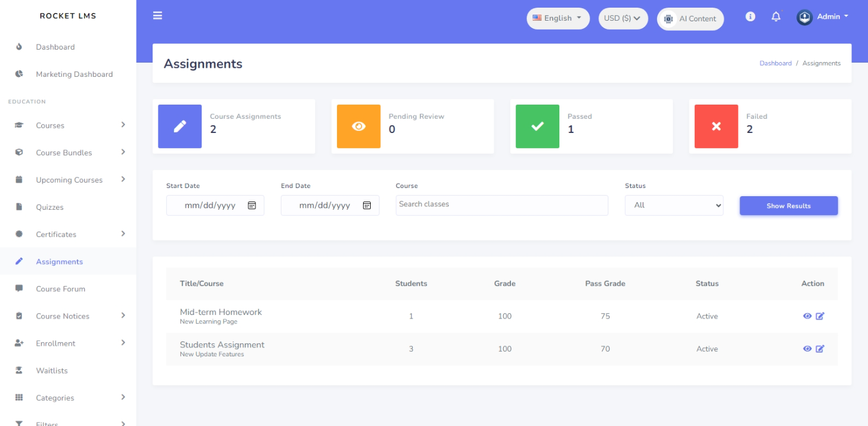Image resolution: width=868 pixels, height=426 pixels.
Task: Follow the Dashboard breadcrumb link
Action: pos(775,63)
